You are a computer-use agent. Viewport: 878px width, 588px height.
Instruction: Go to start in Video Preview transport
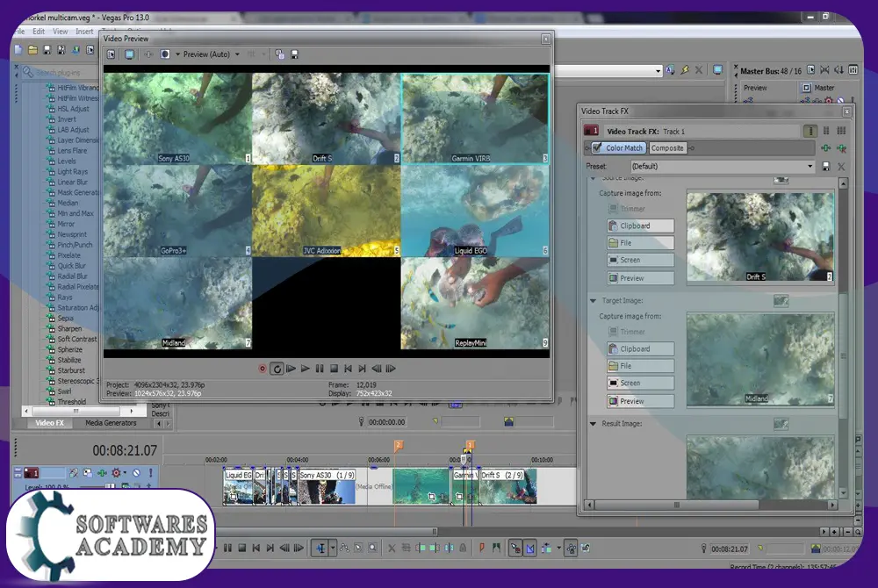point(349,369)
